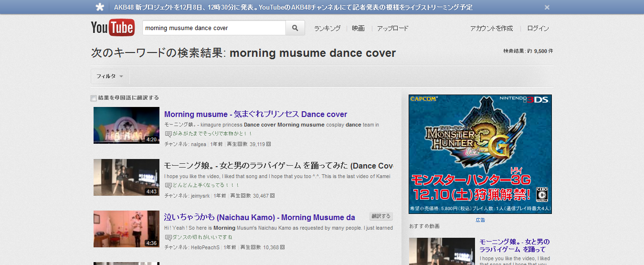Open the 4:43 video thumbnail
Image resolution: width=644 pixels, height=265 pixels.
coord(127,177)
